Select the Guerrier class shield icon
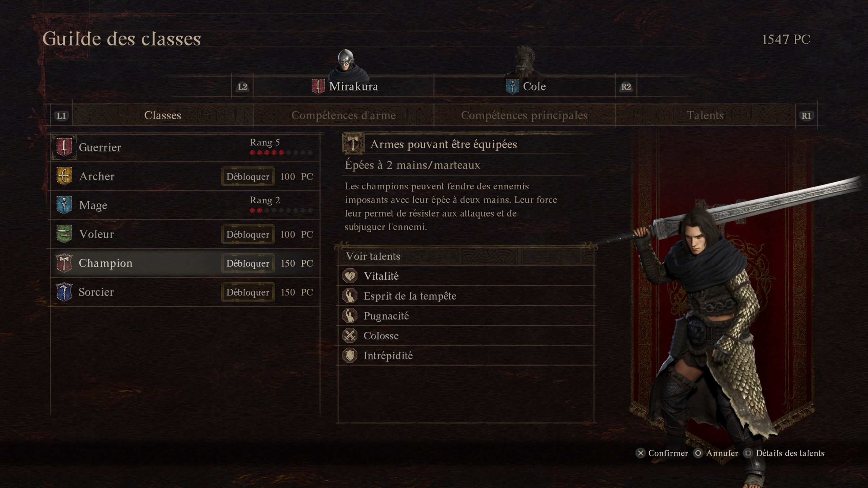868x488 pixels. point(64,147)
